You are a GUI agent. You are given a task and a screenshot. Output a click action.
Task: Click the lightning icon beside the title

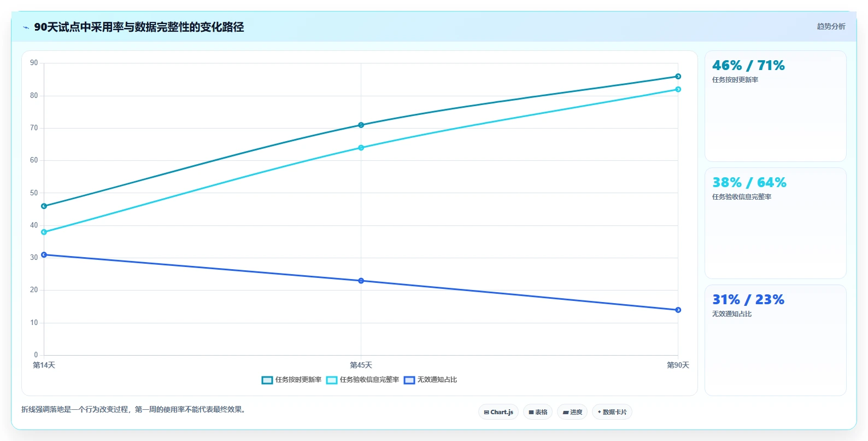pos(26,27)
